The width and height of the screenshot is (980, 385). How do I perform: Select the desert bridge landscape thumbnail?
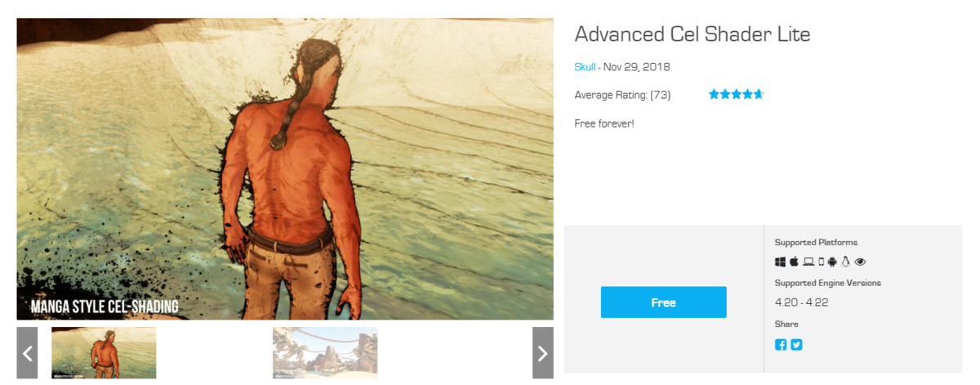coord(325,353)
